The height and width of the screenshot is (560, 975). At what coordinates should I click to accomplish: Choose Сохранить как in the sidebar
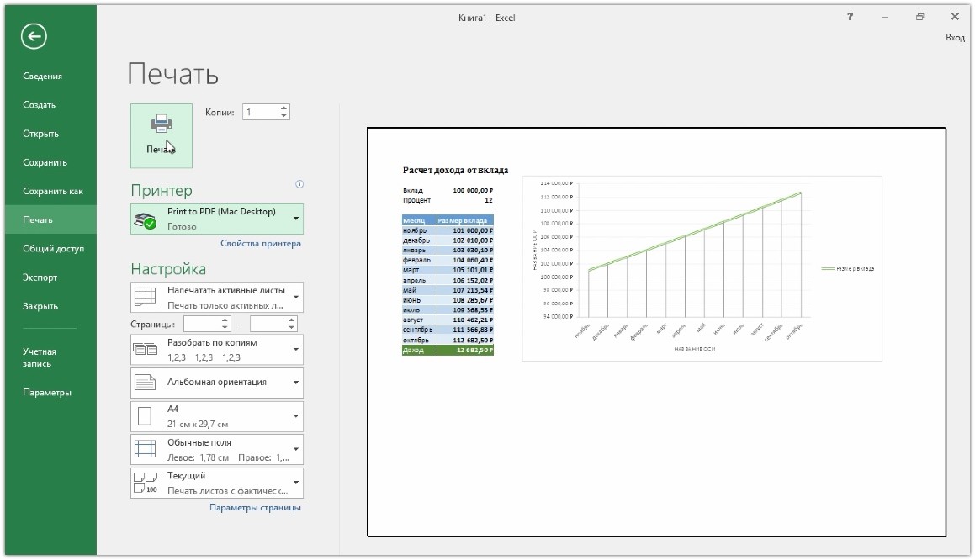point(52,191)
